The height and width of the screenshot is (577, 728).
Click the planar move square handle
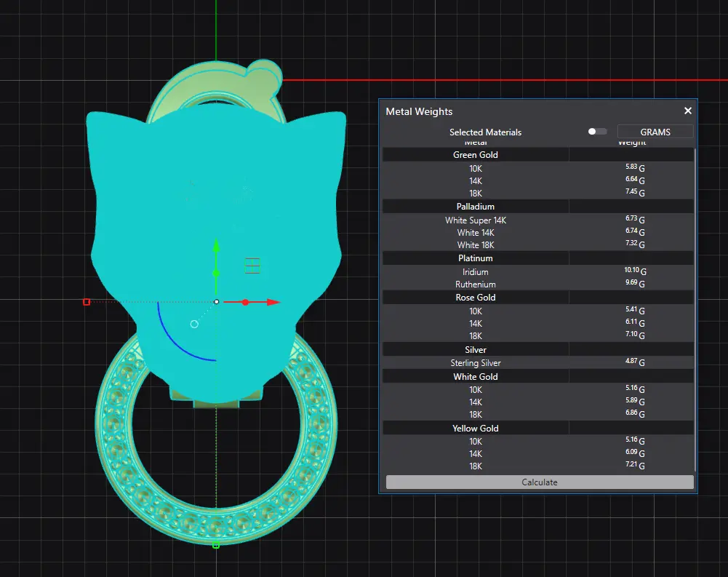252,266
